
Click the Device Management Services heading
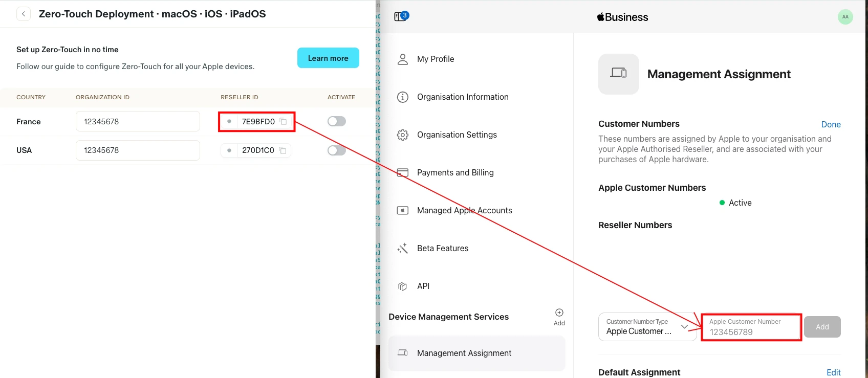coord(449,317)
